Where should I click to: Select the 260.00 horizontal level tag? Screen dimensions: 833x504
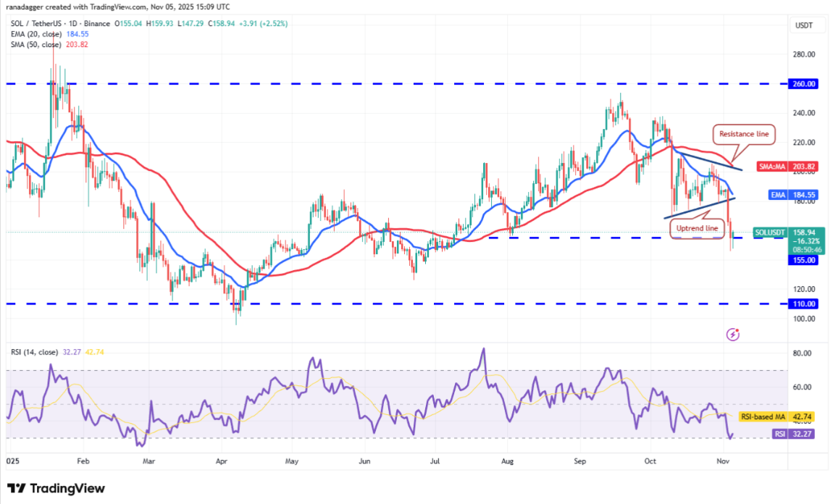[804, 84]
